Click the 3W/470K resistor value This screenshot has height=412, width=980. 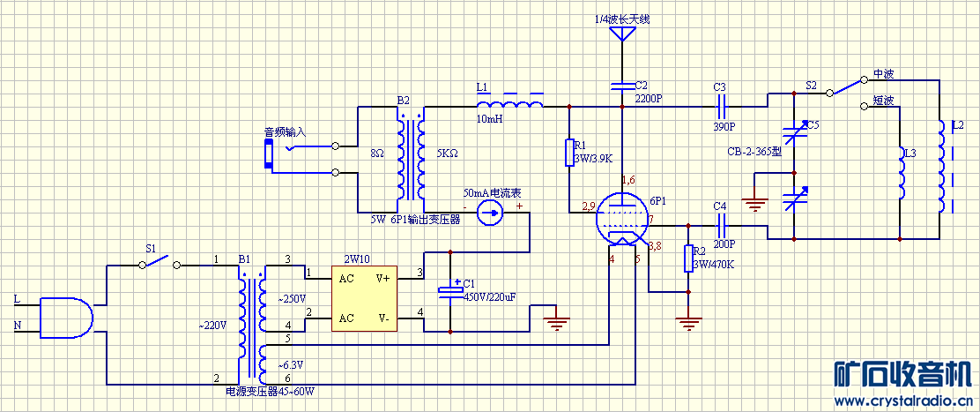tap(712, 265)
